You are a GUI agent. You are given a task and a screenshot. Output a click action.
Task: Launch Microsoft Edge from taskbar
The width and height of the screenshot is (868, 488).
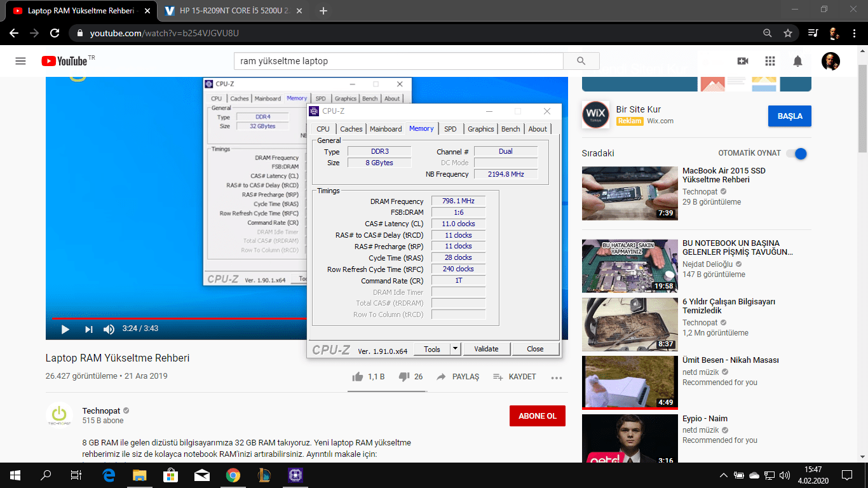click(x=109, y=475)
